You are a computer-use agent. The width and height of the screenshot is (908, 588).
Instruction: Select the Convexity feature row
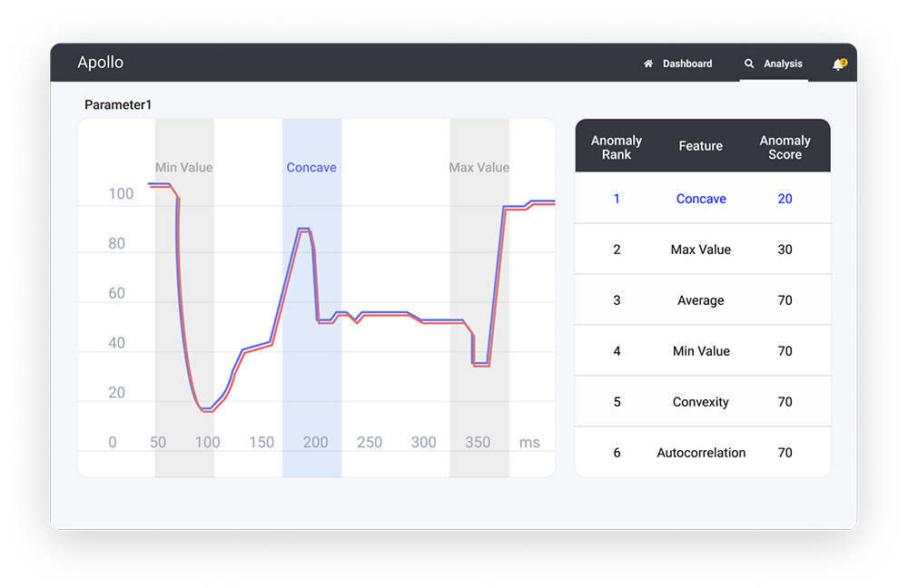701,402
